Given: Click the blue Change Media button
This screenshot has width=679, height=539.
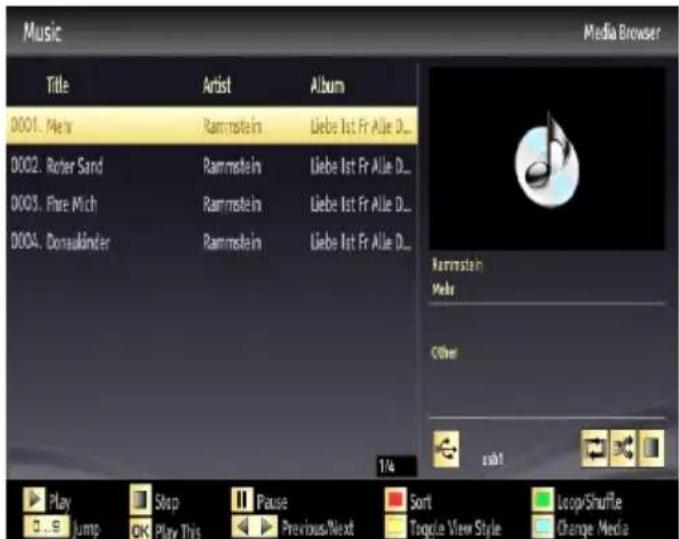Looking at the screenshot, I should [542, 526].
